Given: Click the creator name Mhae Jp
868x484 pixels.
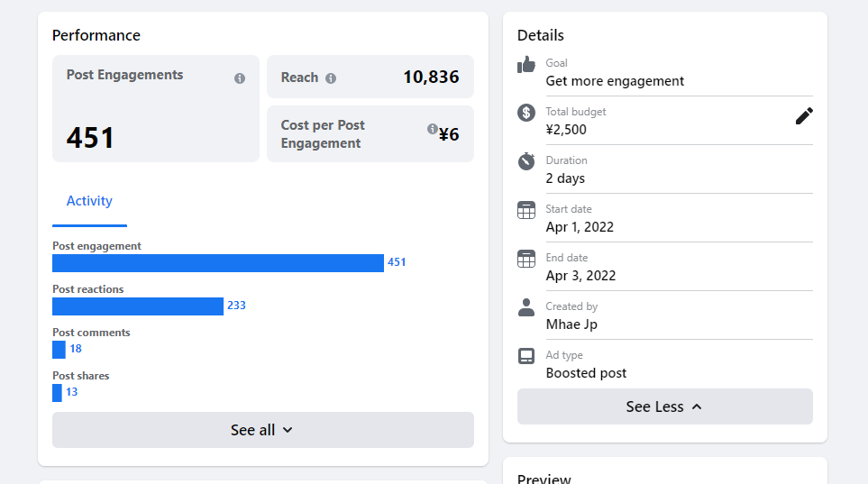Looking at the screenshot, I should coord(571,324).
